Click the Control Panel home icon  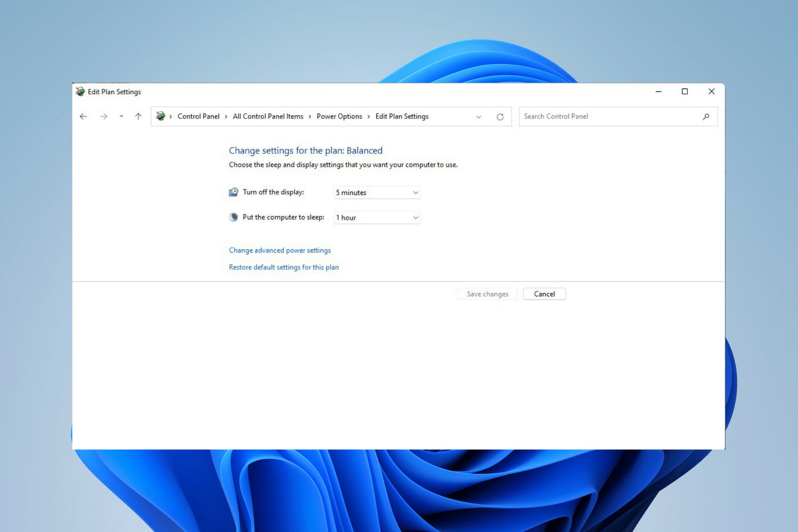point(160,116)
